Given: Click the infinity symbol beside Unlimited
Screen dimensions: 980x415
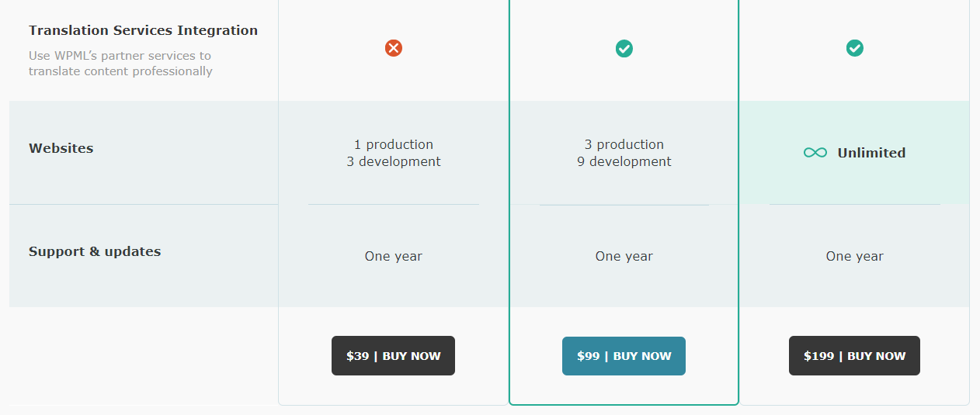Looking at the screenshot, I should (815, 153).
